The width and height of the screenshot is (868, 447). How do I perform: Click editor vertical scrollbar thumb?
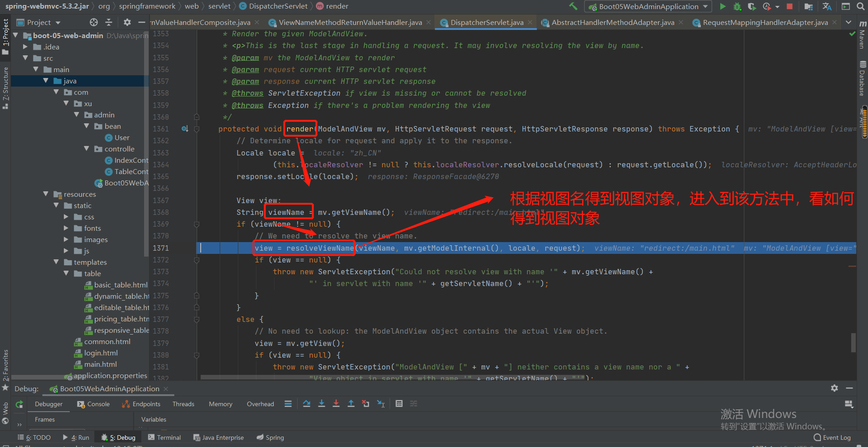click(x=854, y=343)
